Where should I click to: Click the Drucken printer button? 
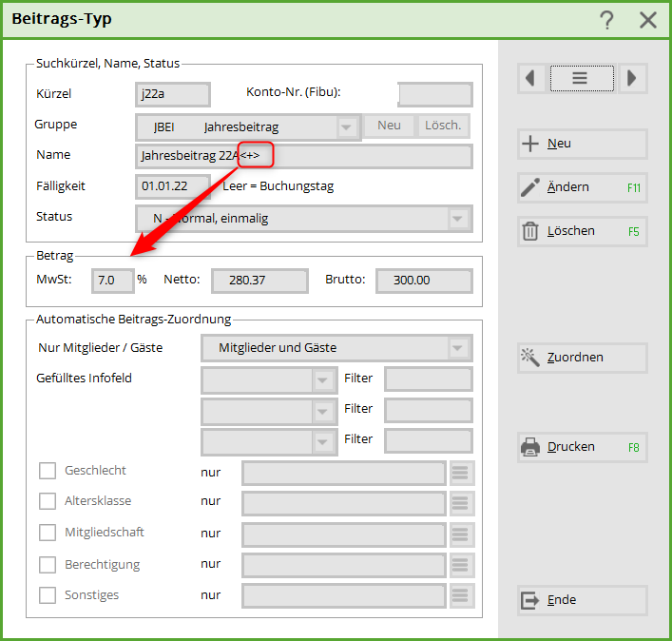[582, 447]
